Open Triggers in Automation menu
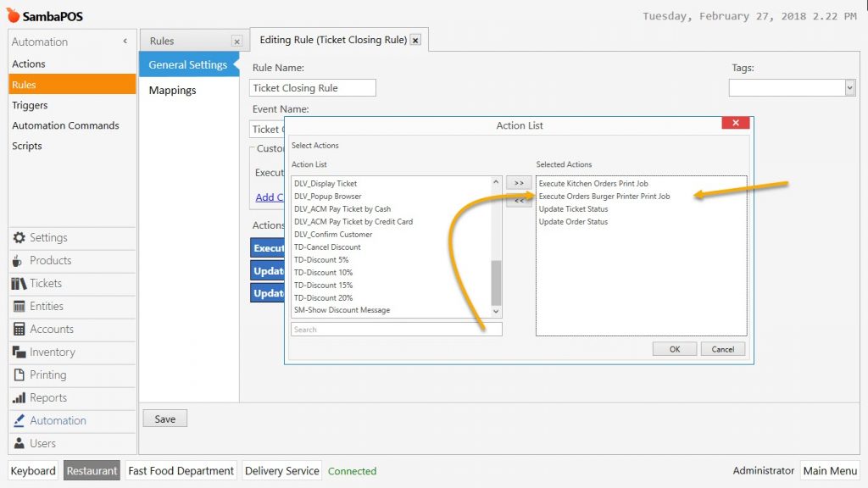The width and height of the screenshot is (868, 488). coord(30,105)
